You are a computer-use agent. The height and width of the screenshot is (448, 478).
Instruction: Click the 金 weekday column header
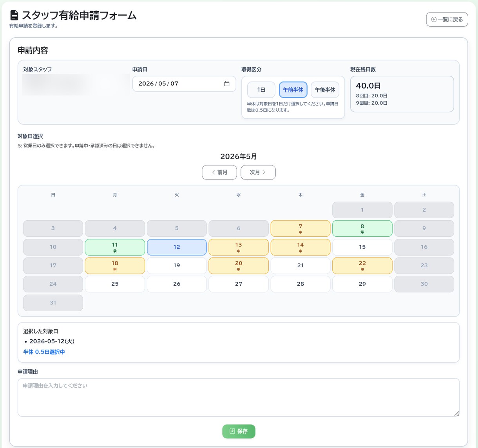point(362,195)
